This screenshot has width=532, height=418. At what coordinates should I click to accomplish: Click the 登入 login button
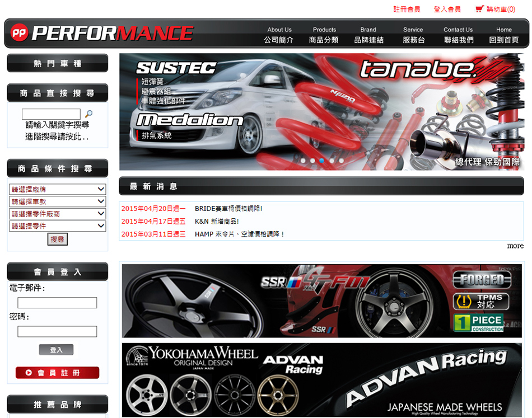57,350
